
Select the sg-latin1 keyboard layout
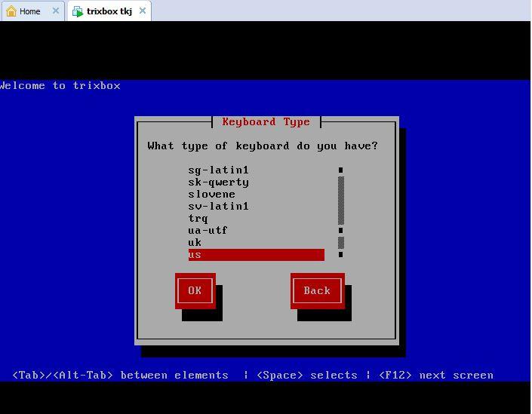pos(256,170)
